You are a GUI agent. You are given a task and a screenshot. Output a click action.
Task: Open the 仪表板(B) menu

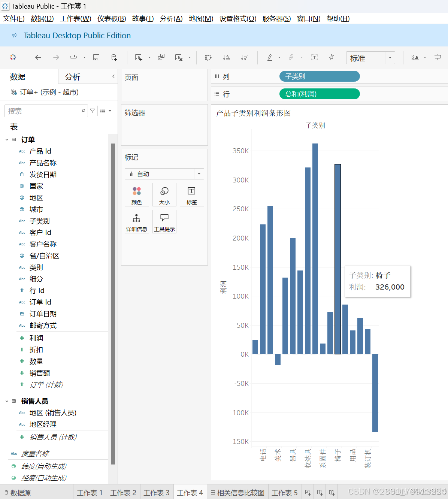pyautogui.click(x=111, y=18)
